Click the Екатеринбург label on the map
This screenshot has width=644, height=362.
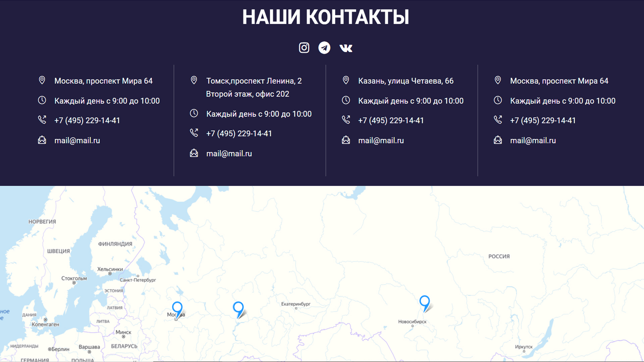point(296,304)
